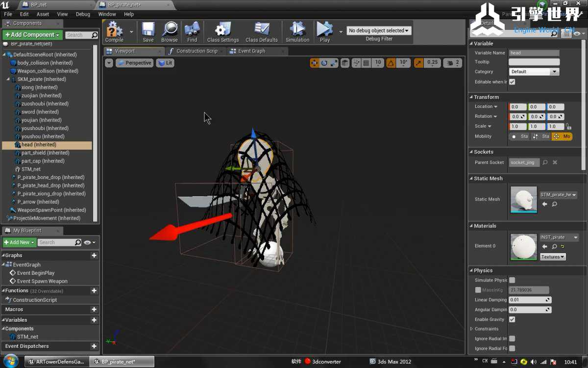Image resolution: width=588 pixels, height=368 pixels.
Task: Open Class Settings from toolbar
Action: [x=223, y=30]
